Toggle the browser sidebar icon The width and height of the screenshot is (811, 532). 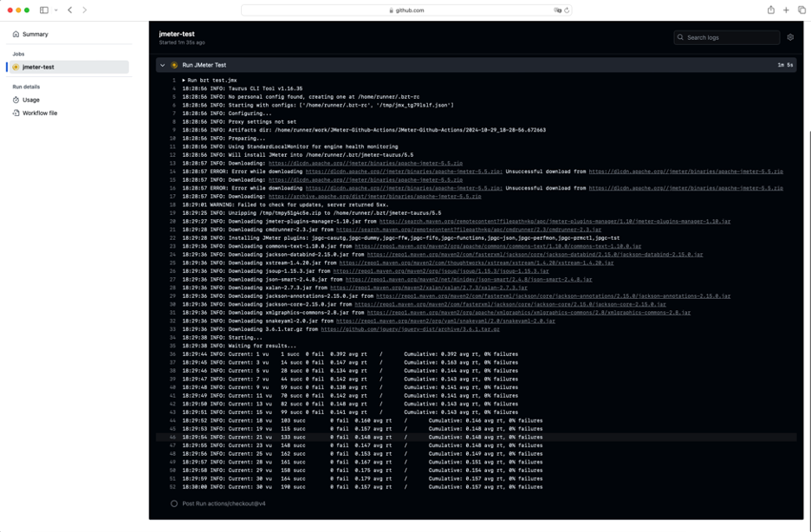click(x=44, y=10)
